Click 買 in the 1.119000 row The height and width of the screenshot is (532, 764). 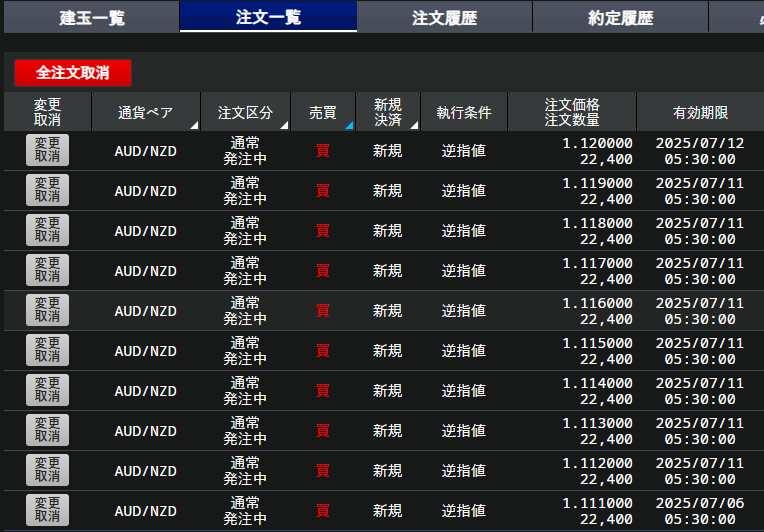323,190
